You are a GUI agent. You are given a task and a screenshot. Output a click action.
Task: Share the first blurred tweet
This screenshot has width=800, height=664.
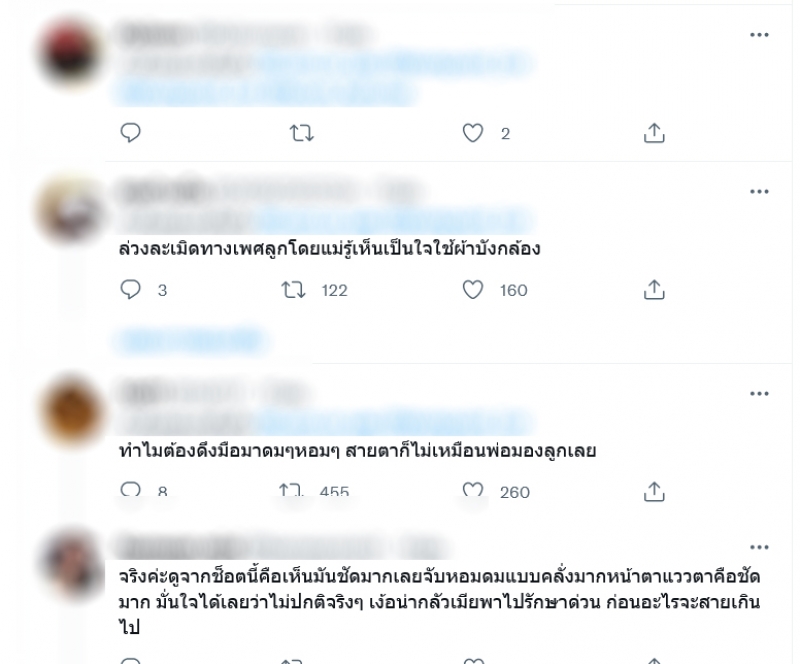pos(654,133)
